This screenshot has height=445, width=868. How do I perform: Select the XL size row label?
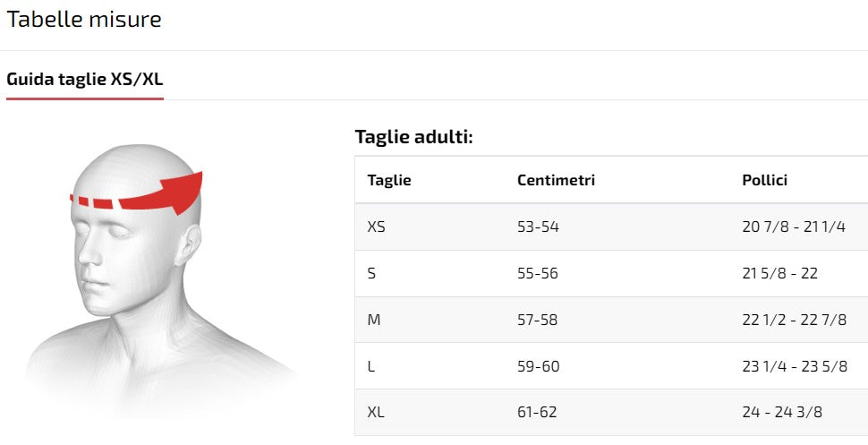[x=376, y=412]
